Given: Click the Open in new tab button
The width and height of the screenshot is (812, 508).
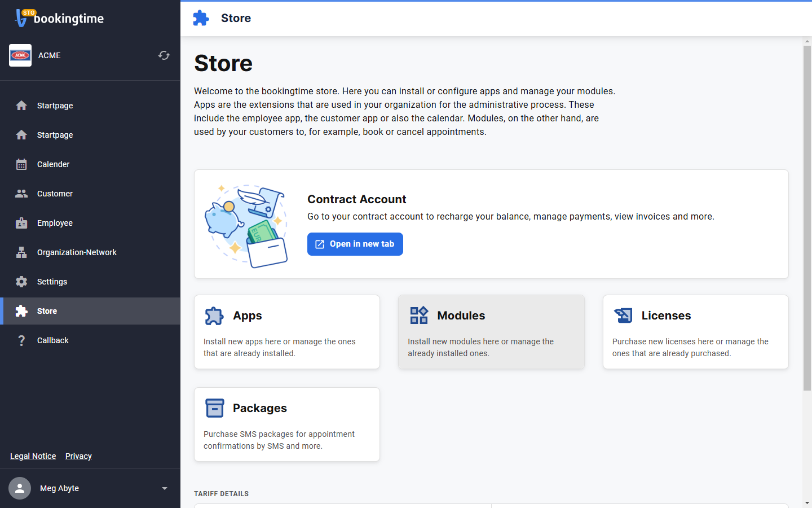Looking at the screenshot, I should pyautogui.click(x=355, y=244).
